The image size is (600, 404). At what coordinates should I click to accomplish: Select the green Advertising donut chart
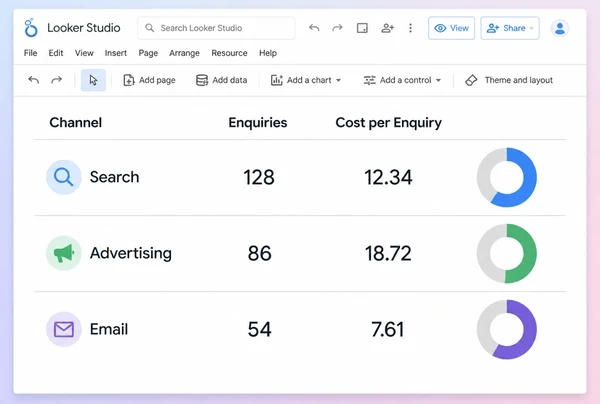point(507,253)
